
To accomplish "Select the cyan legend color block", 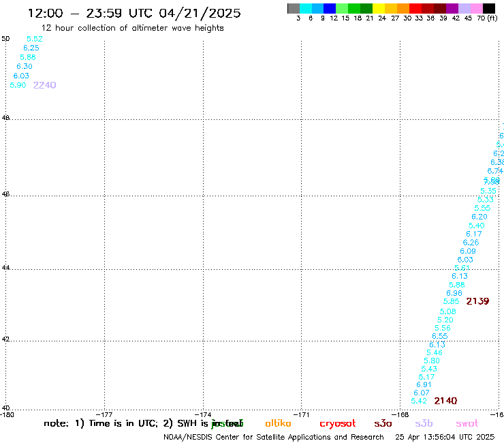I will [x=306, y=8].
